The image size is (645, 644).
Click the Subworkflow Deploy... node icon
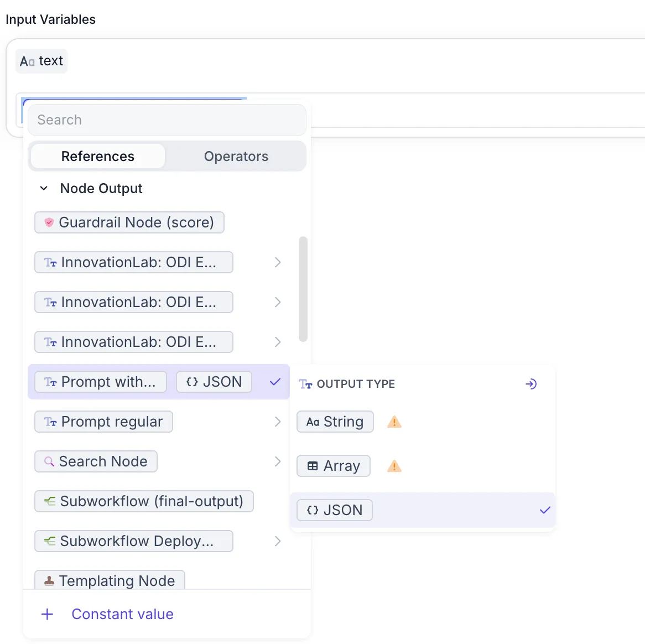50,541
